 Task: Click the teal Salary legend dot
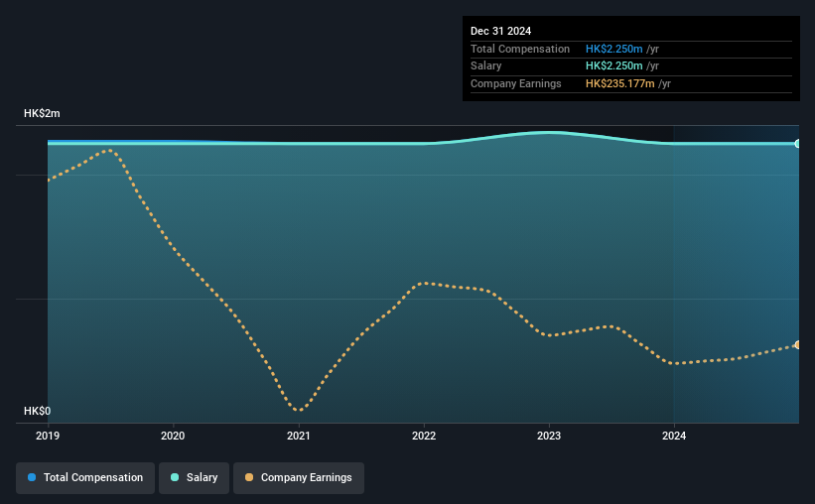(x=175, y=477)
